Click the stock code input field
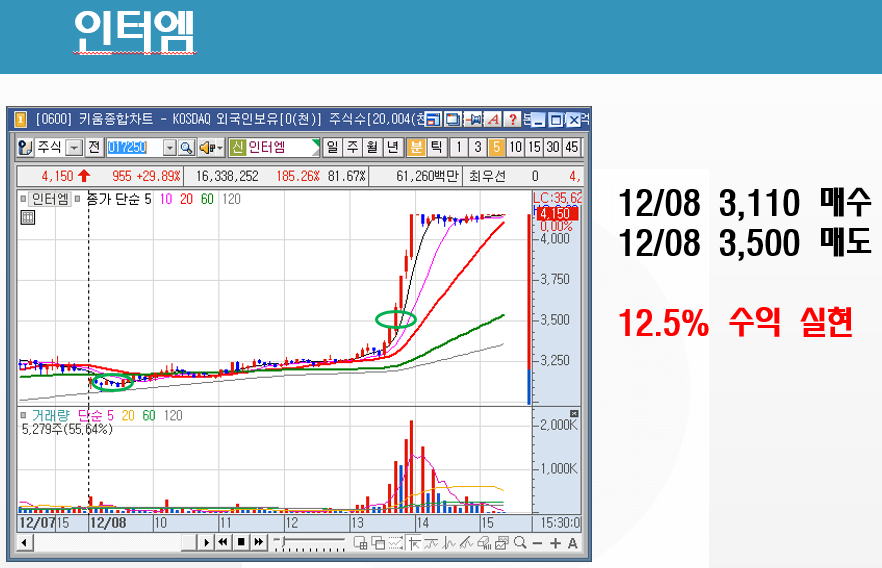 click(134, 148)
